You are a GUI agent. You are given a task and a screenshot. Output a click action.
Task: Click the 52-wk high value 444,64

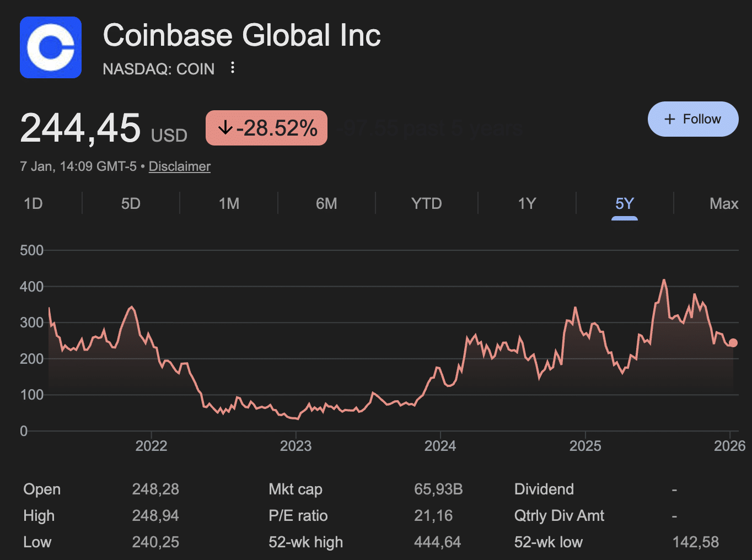(x=437, y=542)
